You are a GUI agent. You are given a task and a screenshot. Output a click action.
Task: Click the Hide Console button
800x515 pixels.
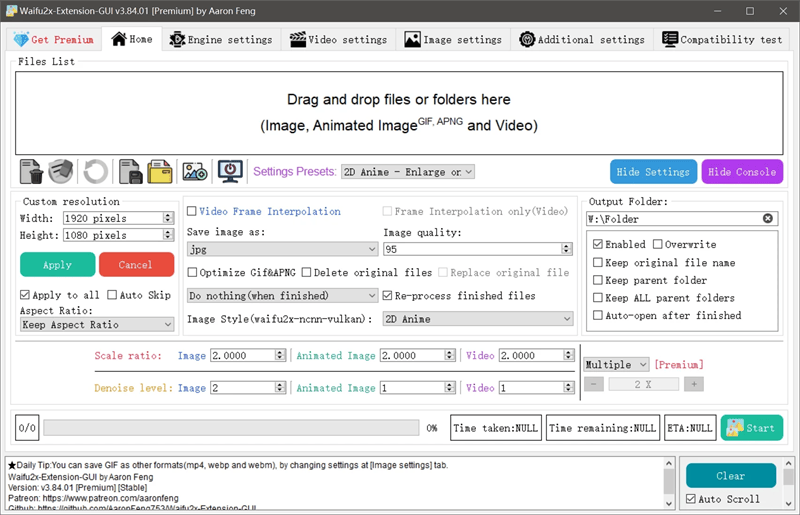click(742, 172)
